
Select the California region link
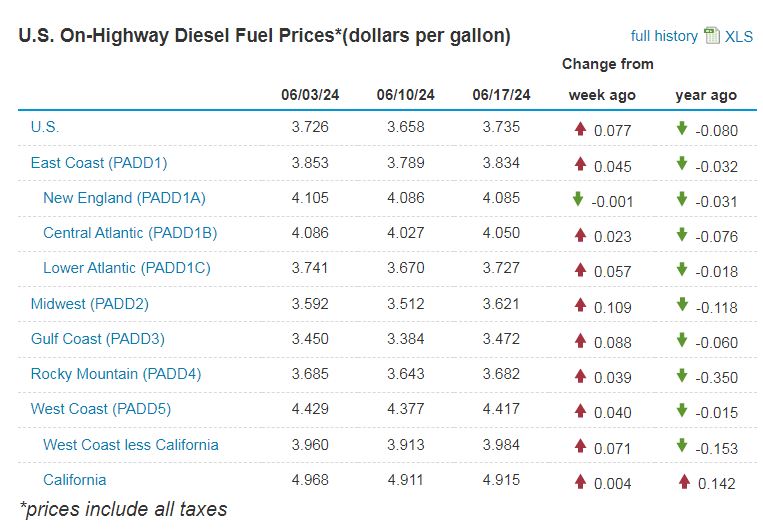75,480
